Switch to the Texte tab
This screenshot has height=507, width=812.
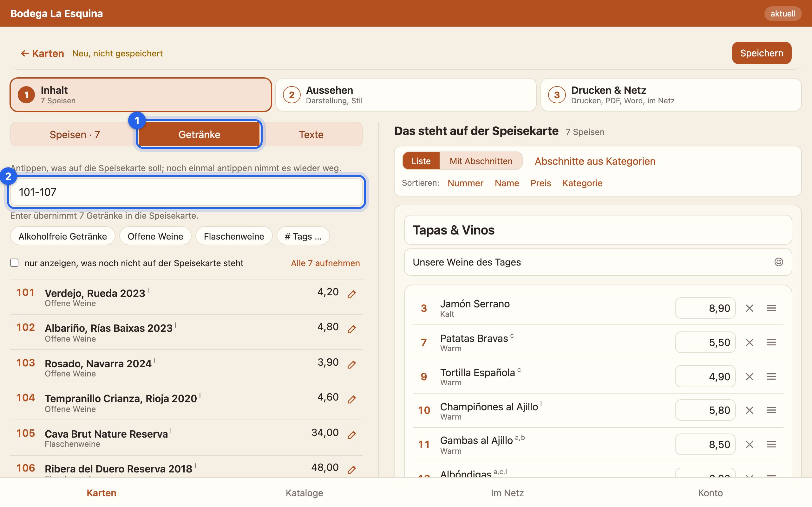311,134
